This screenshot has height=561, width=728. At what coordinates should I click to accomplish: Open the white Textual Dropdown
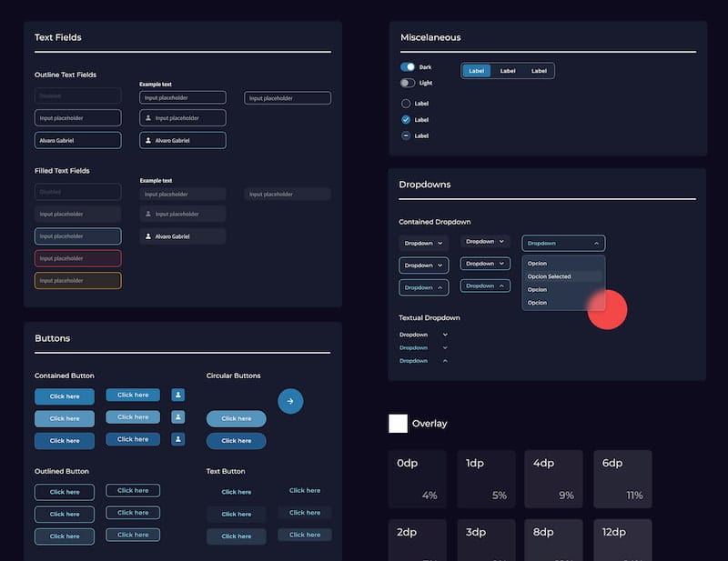pos(423,335)
